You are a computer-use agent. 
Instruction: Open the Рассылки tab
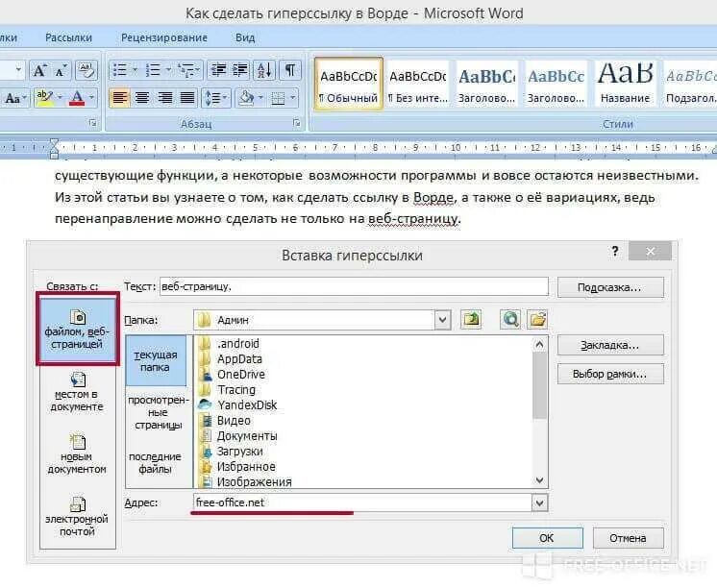pos(68,37)
